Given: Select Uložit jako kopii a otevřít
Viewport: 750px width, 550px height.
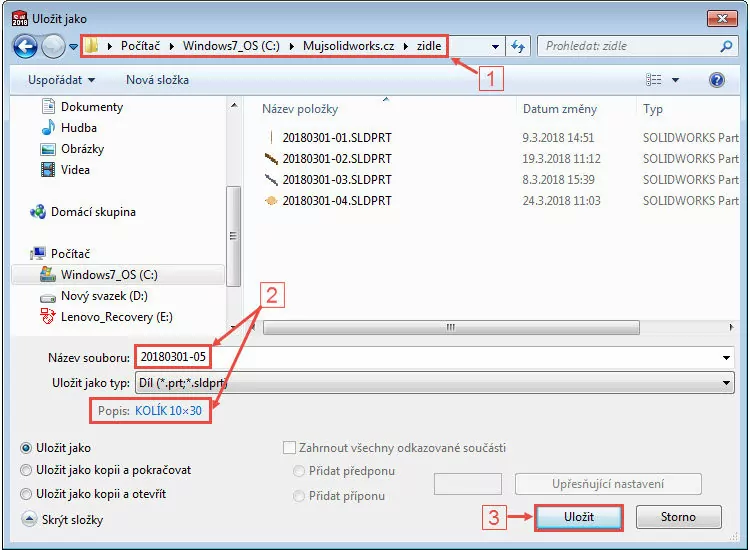Looking at the screenshot, I should [26, 494].
